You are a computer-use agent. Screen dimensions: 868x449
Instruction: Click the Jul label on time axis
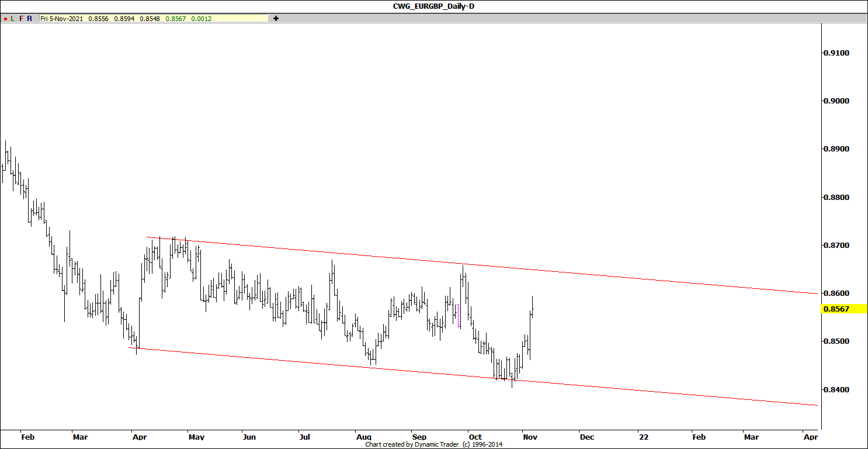click(304, 437)
